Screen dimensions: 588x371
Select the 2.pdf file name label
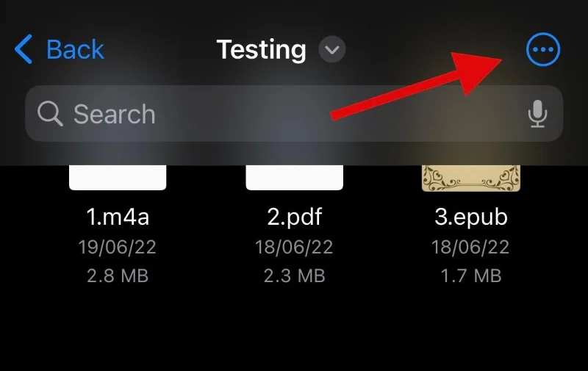(294, 217)
